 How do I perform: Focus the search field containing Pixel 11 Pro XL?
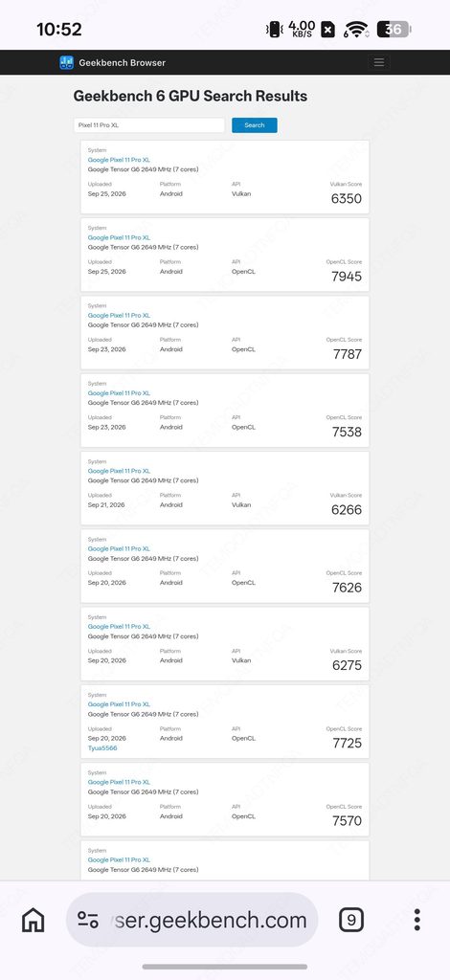tap(148, 125)
